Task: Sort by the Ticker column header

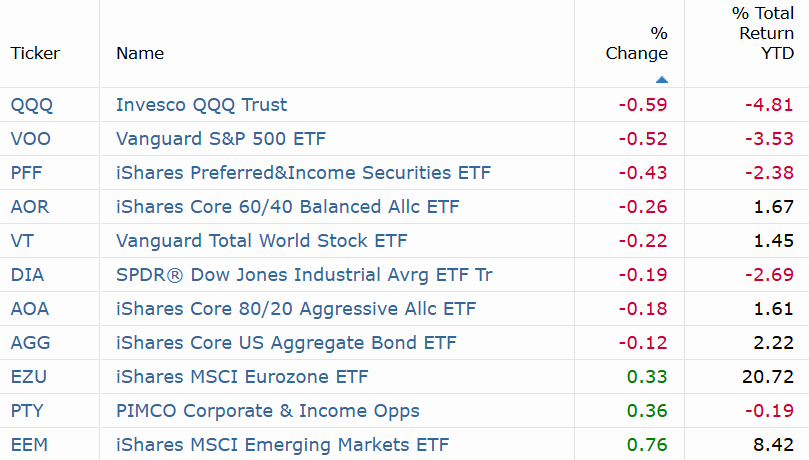Action: [35, 53]
